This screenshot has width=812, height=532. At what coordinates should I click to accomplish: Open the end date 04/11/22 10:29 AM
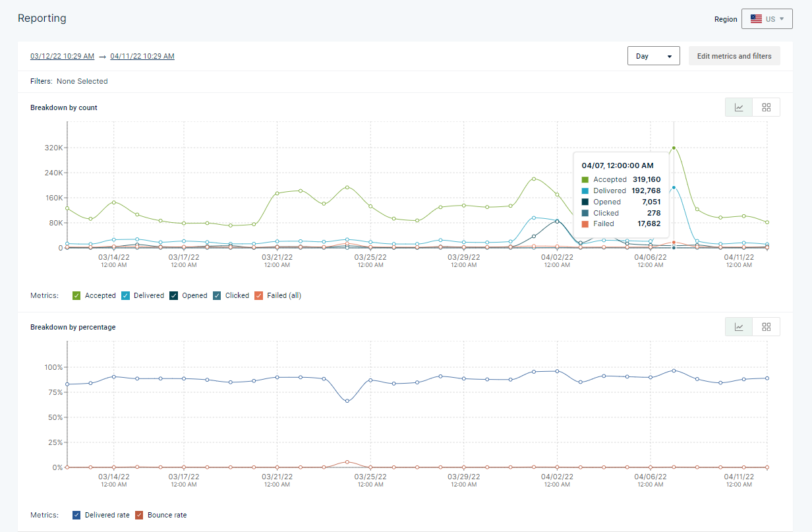click(x=142, y=56)
